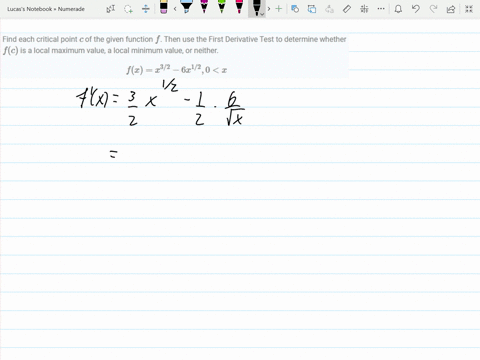Show more pens with right chevron
This screenshot has width=480, height=360.
[269, 9]
